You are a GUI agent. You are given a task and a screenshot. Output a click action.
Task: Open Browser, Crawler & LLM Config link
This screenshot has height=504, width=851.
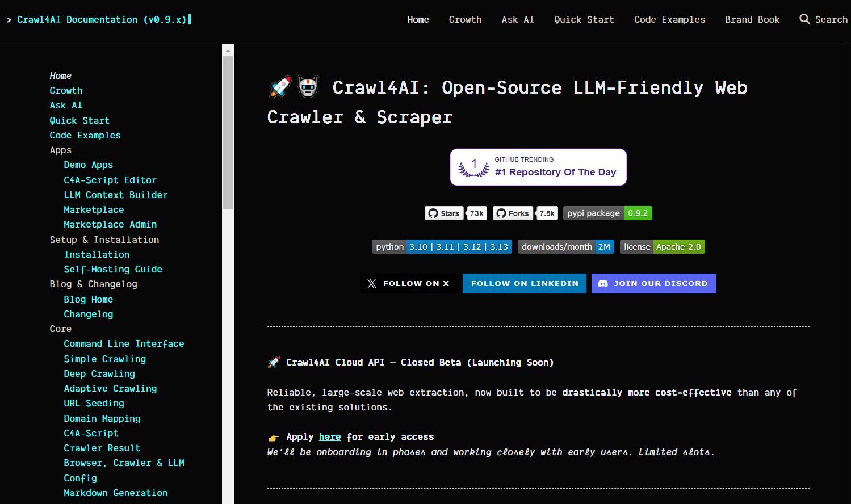point(124,471)
